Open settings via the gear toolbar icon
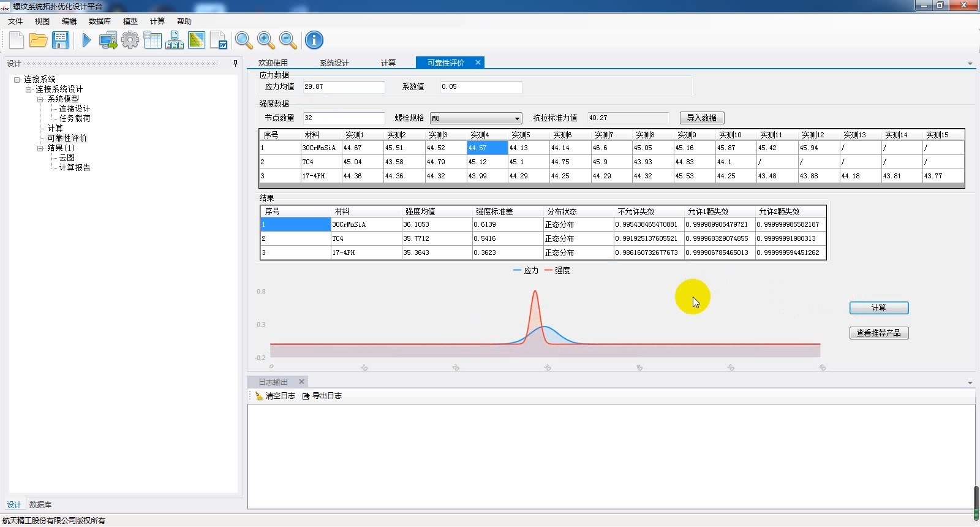The height and width of the screenshot is (527, 980). coord(130,40)
